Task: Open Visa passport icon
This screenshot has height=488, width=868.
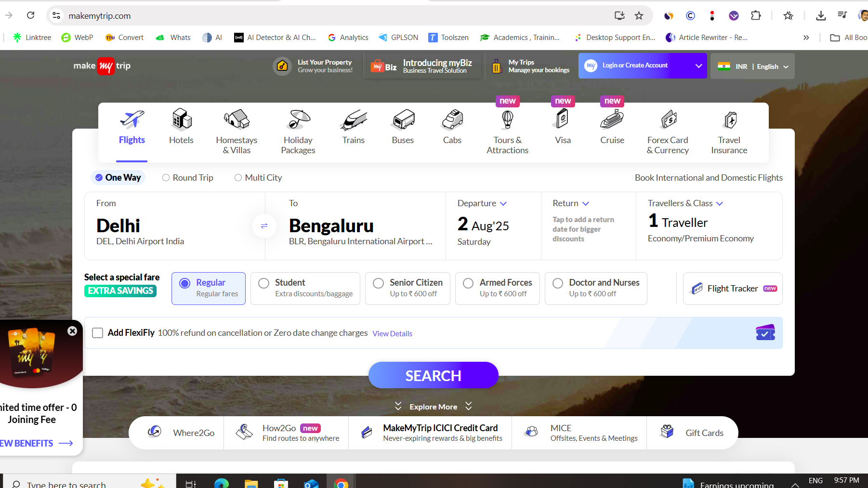Action: [563, 119]
